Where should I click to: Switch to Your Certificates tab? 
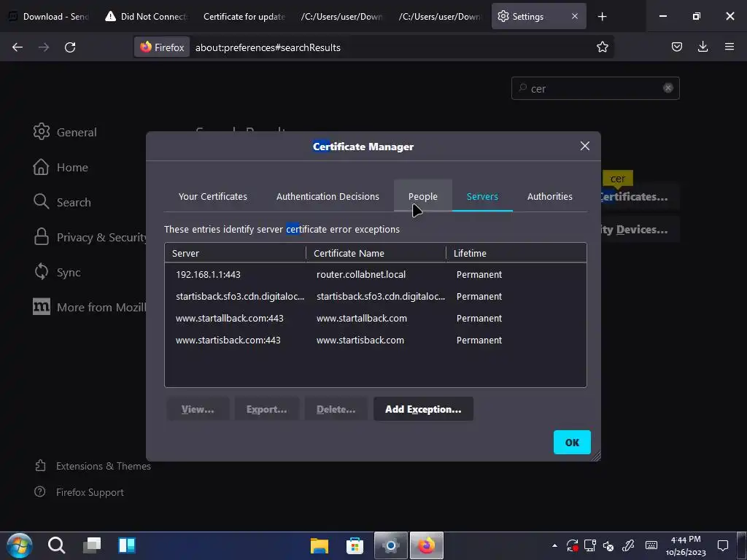click(x=213, y=197)
